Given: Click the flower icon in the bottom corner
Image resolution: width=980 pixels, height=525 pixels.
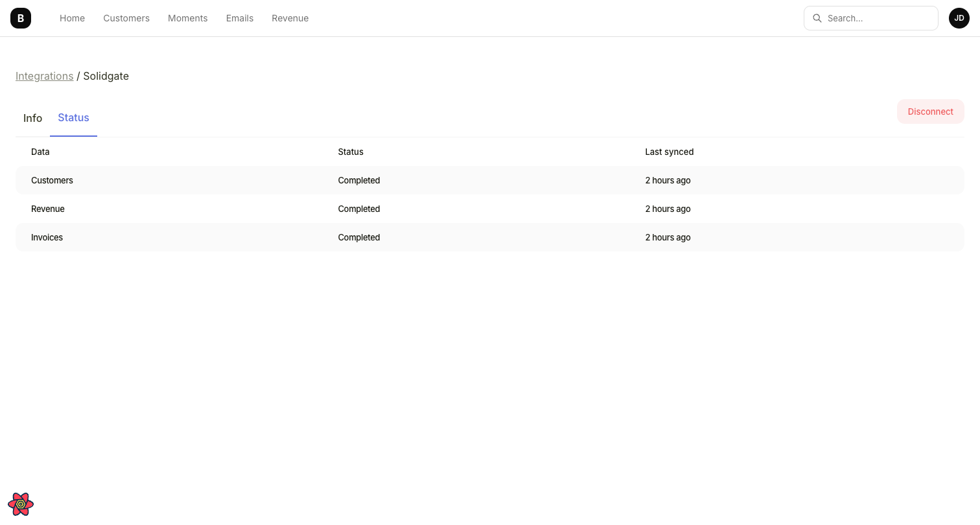Looking at the screenshot, I should click(x=20, y=504).
